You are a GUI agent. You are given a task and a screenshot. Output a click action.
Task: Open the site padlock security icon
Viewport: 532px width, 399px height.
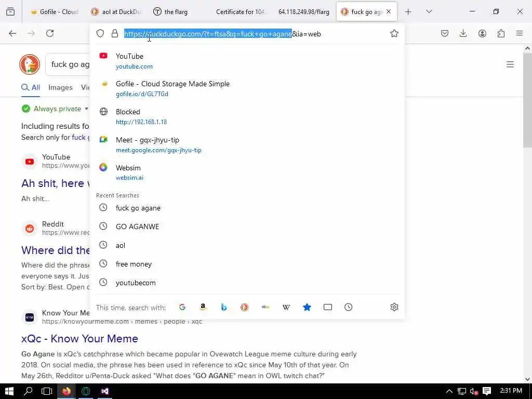pyautogui.click(x=115, y=33)
